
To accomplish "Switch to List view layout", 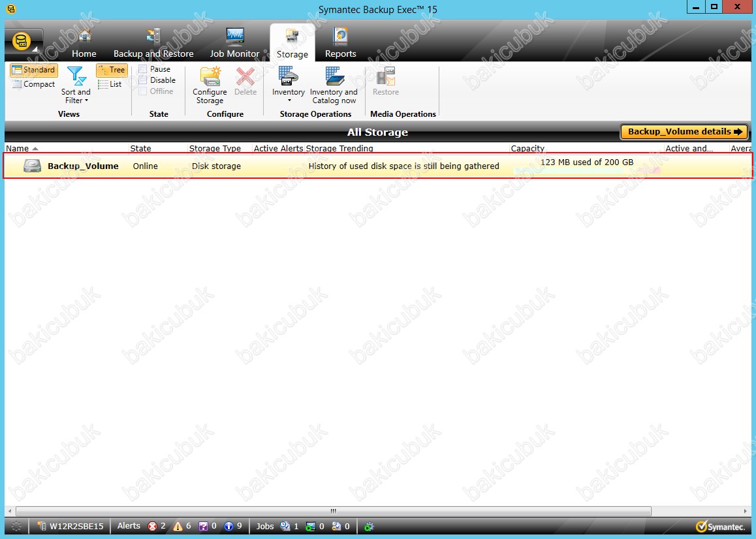I will point(110,84).
